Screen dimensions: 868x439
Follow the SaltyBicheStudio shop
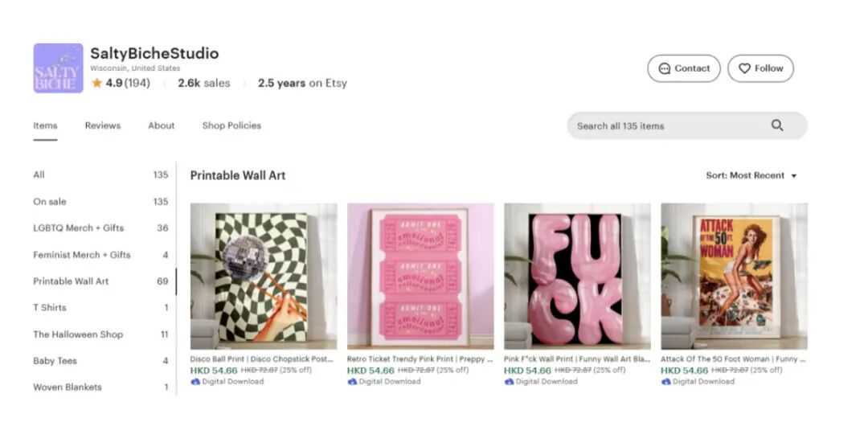760,68
